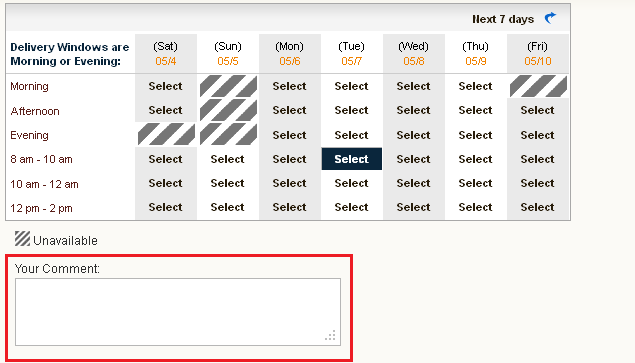This screenshot has width=635, height=363.
Task: Select Wednesday 05/8 Afternoon slot
Action: (413, 110)
